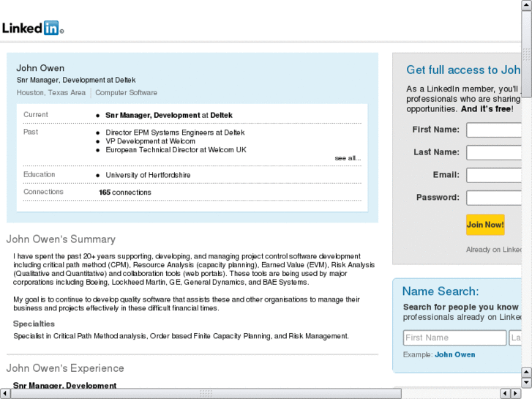The image size is (532, 399).
Task: Expand past positions with 'see all...'
Action: point(348,158)
